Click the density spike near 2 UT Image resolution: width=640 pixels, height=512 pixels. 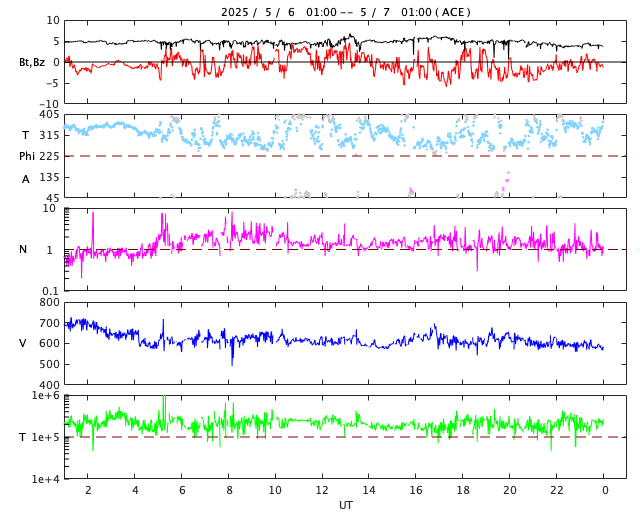pyautogui.click(x=93, y=231)
